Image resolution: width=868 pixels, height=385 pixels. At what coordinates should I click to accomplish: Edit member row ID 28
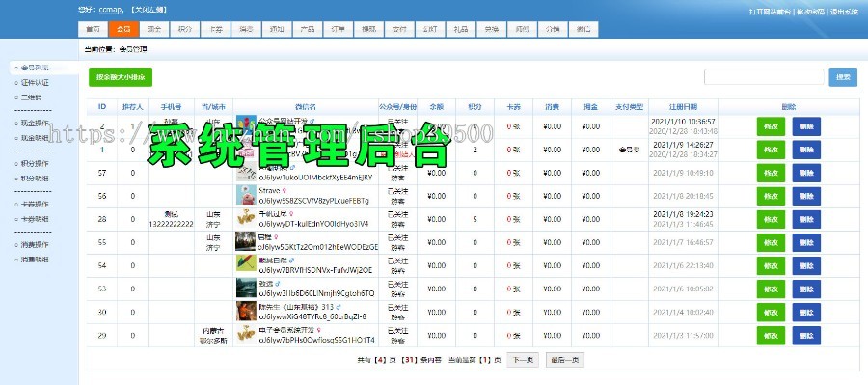771,219
